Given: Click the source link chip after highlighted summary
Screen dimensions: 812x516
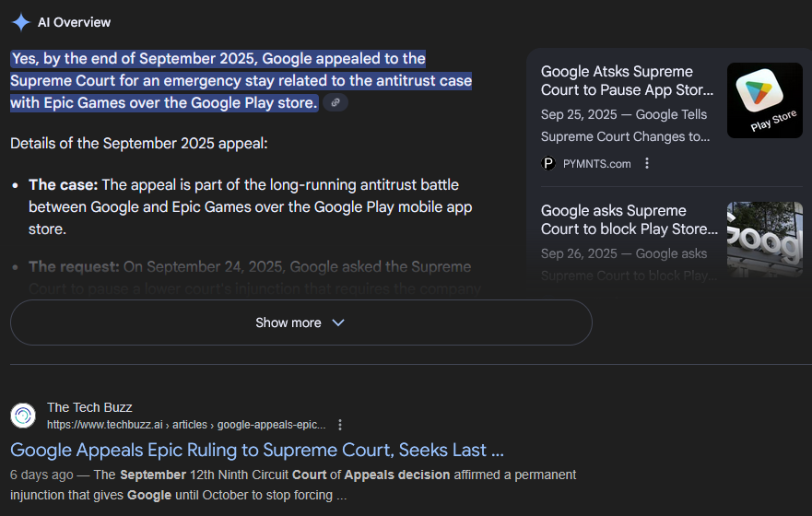Looking at the screenshot, I should tap(335, 103).
